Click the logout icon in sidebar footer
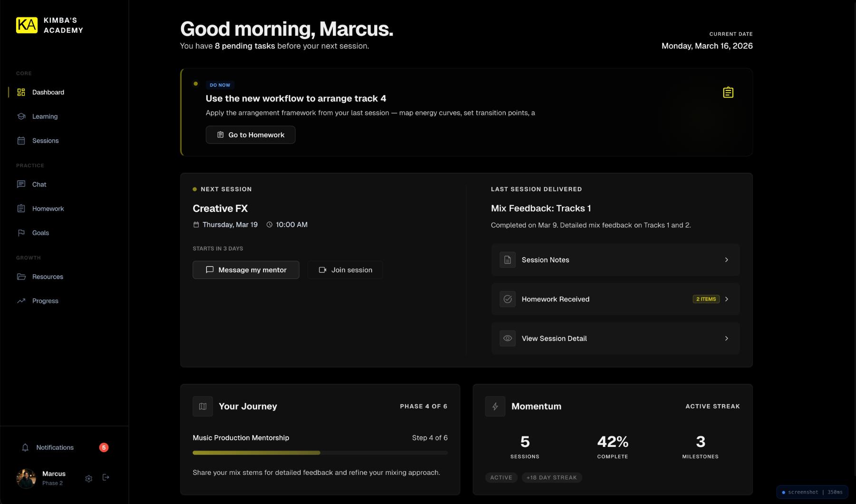856x504 pixels. pos(106,477)
